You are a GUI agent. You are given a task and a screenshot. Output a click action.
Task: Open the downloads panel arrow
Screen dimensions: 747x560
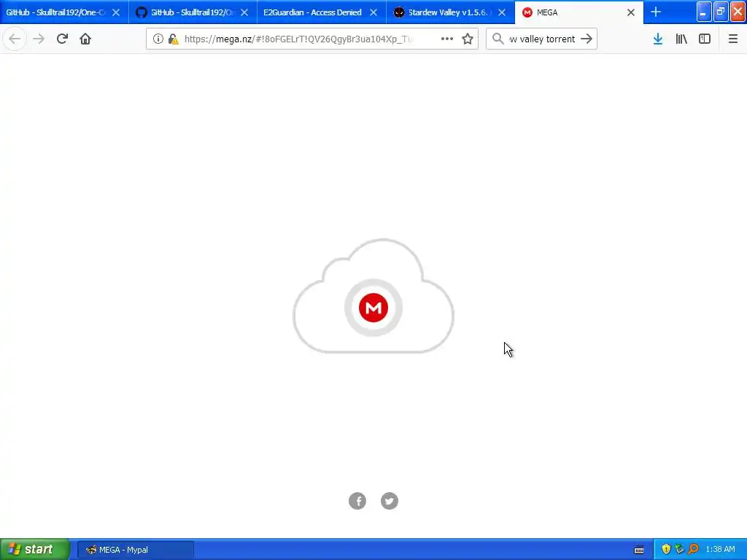point(658,39)
